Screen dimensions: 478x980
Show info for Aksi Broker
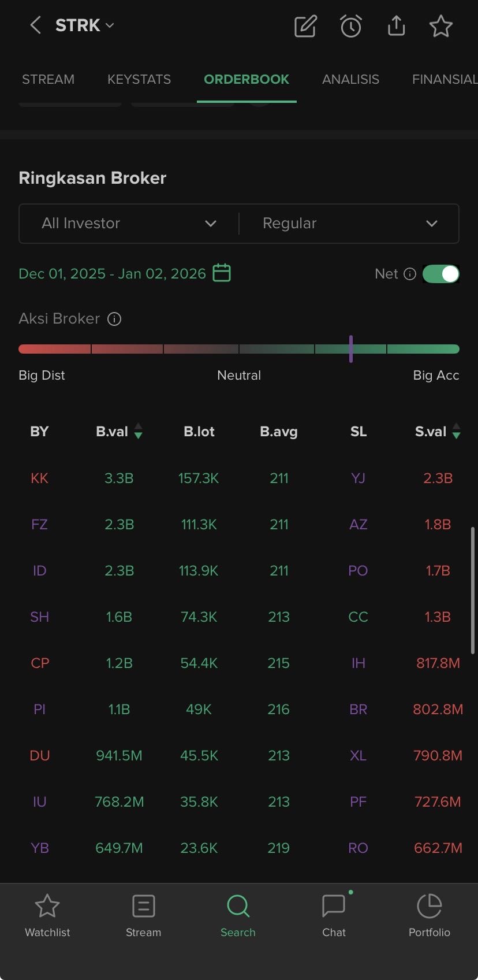114,319
